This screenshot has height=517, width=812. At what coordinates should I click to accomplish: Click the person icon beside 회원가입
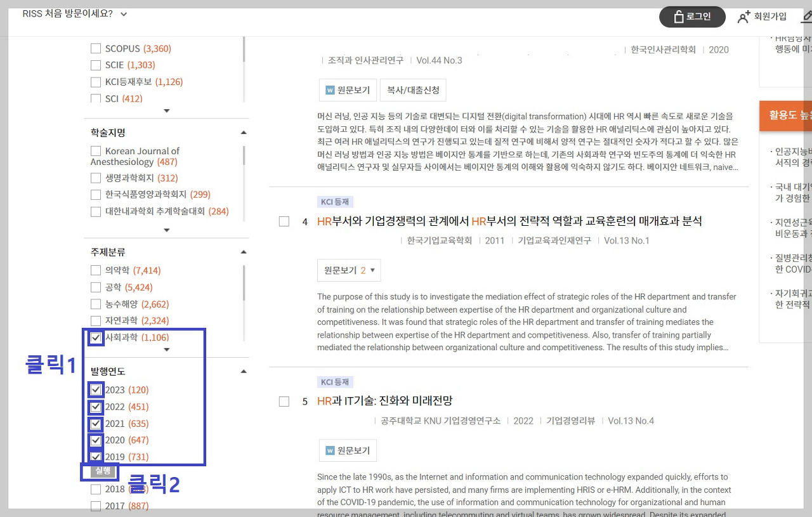click(x=743, y=17)
